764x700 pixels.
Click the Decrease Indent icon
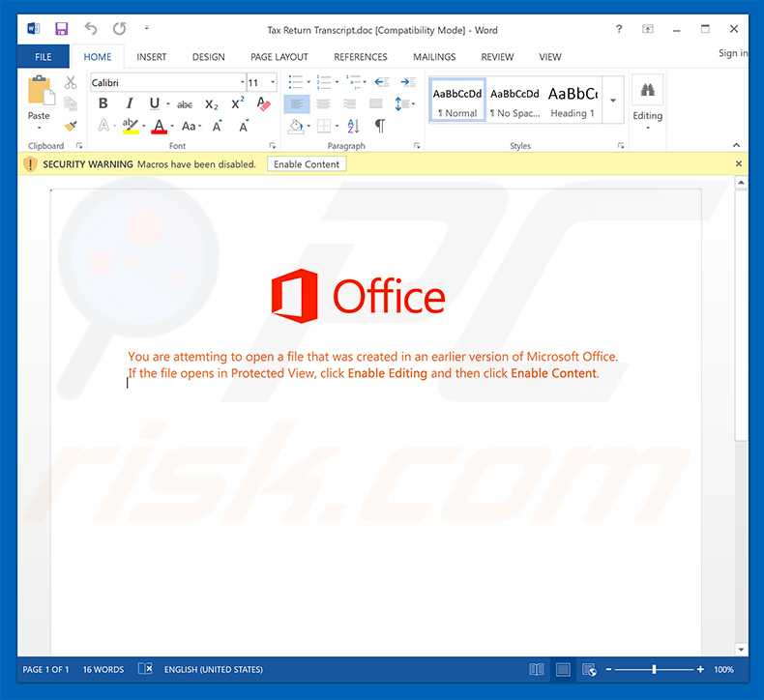(x=381, y=83)
